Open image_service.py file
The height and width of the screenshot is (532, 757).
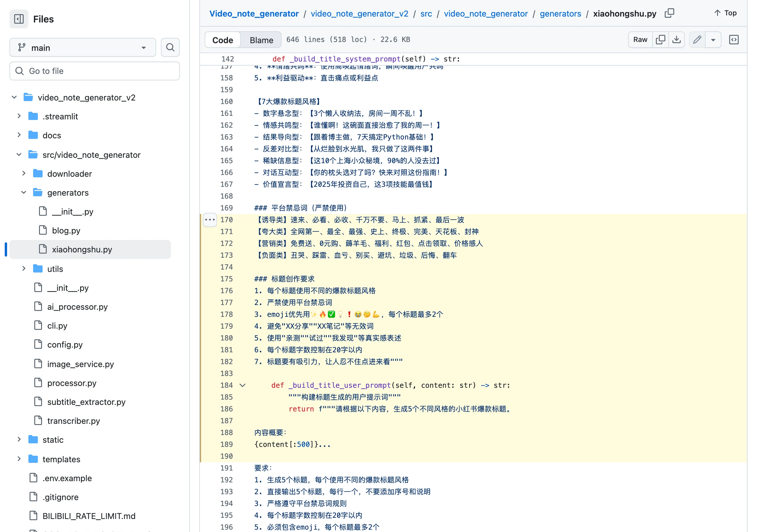click(80, 364)
